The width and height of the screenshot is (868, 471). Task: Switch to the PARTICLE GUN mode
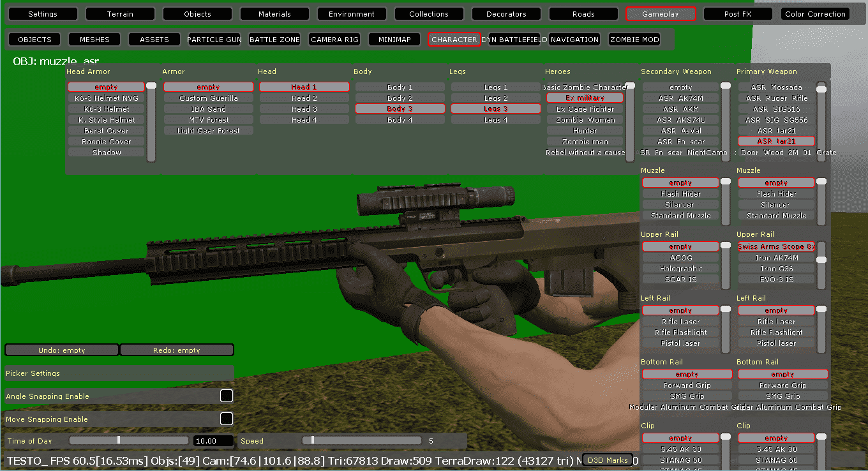pyautogui.click(x=214, y=40)
